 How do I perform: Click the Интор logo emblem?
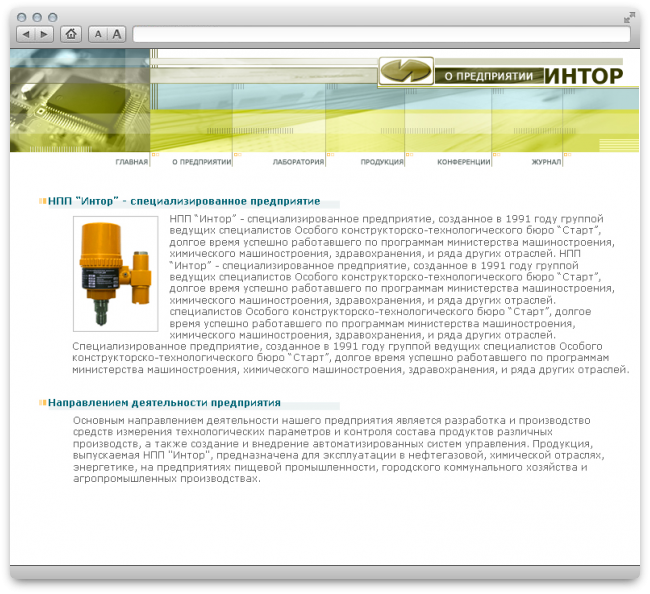point(406,72)
